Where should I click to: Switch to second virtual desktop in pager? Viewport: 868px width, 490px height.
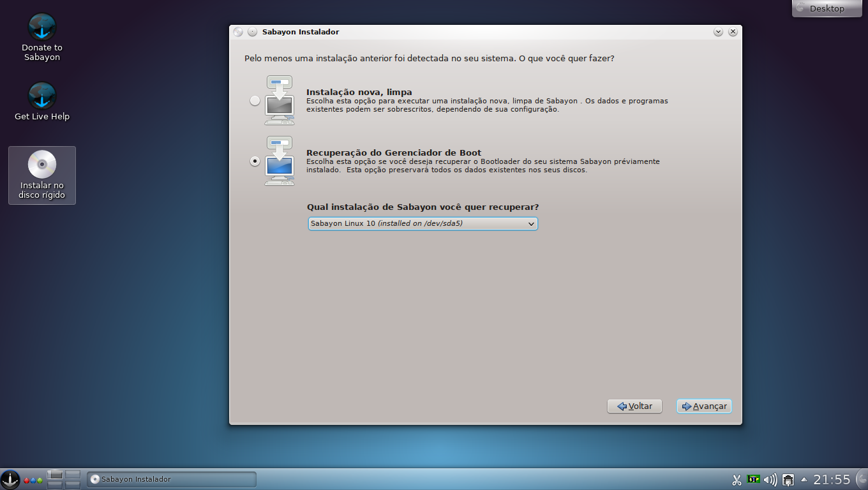pos(73,474)
